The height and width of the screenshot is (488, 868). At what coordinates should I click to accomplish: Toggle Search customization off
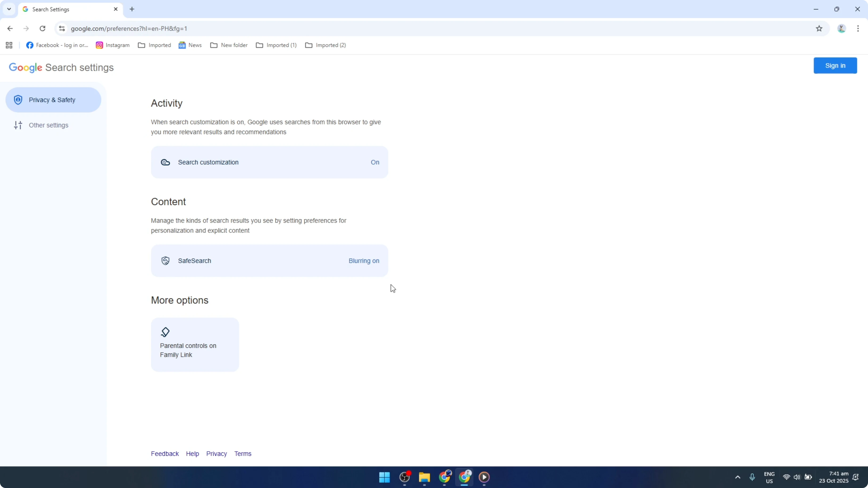375,162
